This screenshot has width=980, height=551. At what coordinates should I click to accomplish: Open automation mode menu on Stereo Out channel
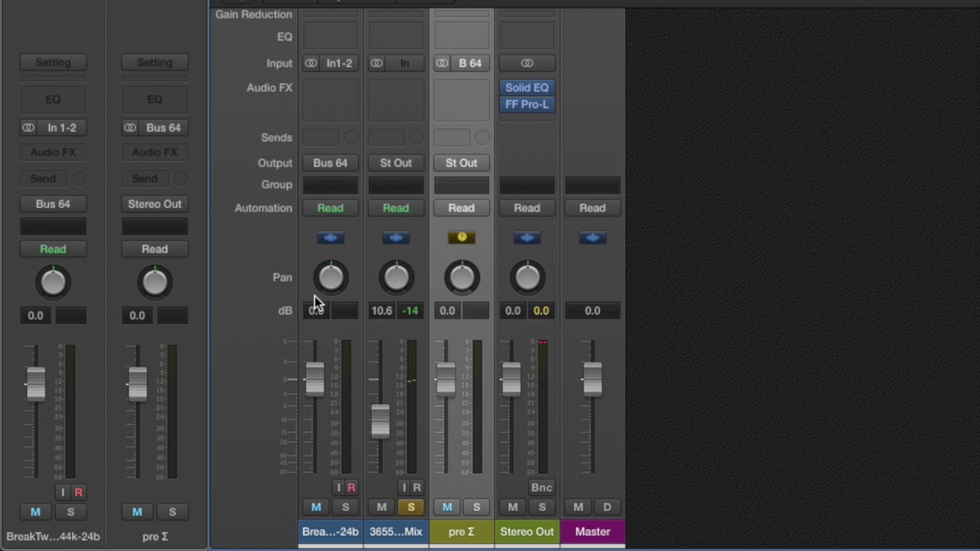tap(527, 208)
